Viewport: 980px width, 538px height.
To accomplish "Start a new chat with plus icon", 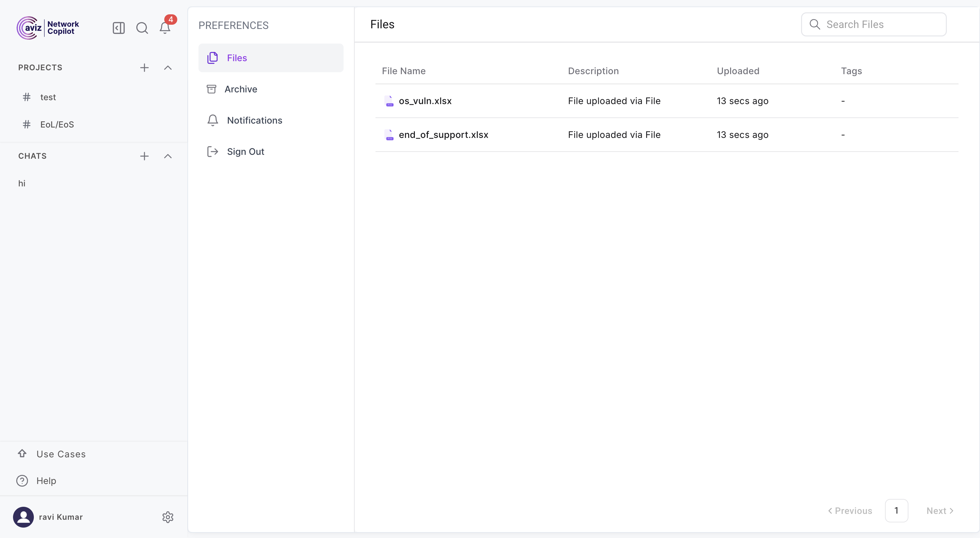I will (144, 156).
